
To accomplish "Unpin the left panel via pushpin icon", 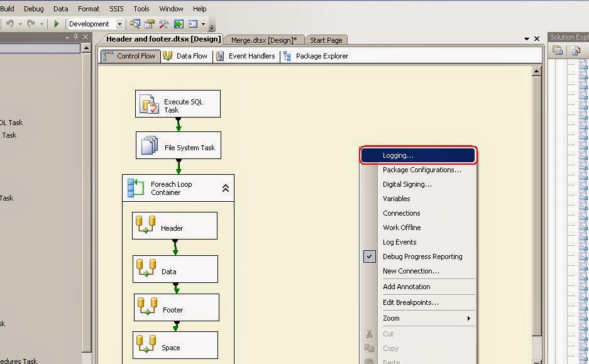I will [75, 36].
